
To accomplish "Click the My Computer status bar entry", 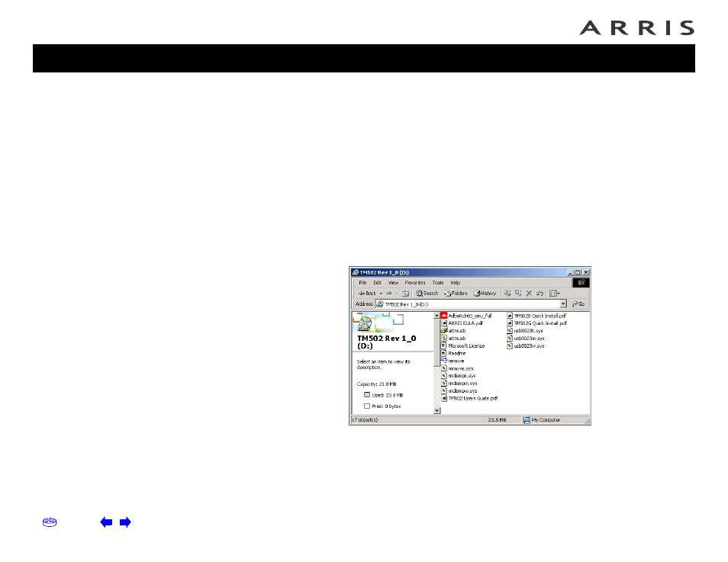I will (x=542, y=420).
